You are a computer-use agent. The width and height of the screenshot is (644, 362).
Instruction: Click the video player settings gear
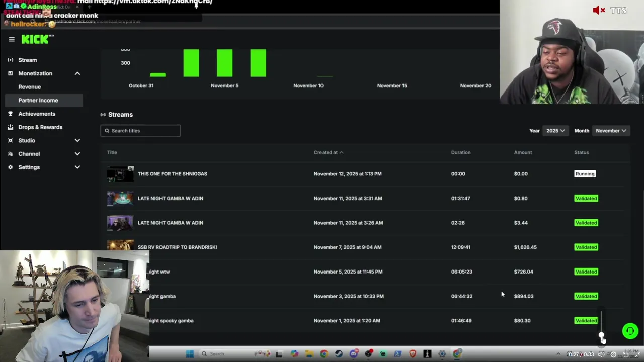click(613, 354)
